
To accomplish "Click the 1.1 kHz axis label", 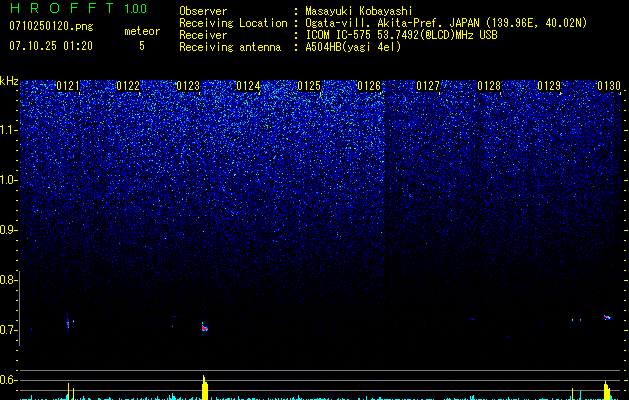I will pyautogui.click(x=9, y=130).
